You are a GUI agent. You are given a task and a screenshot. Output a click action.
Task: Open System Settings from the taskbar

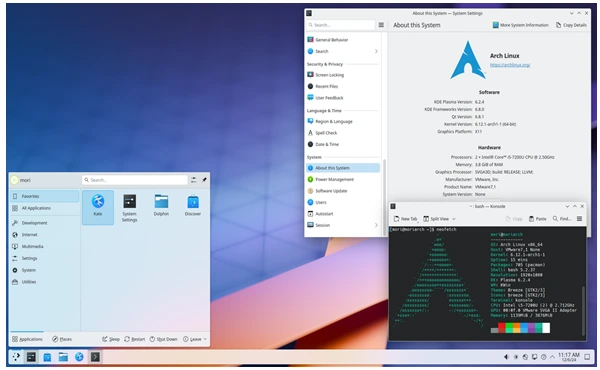click(31, 357)
